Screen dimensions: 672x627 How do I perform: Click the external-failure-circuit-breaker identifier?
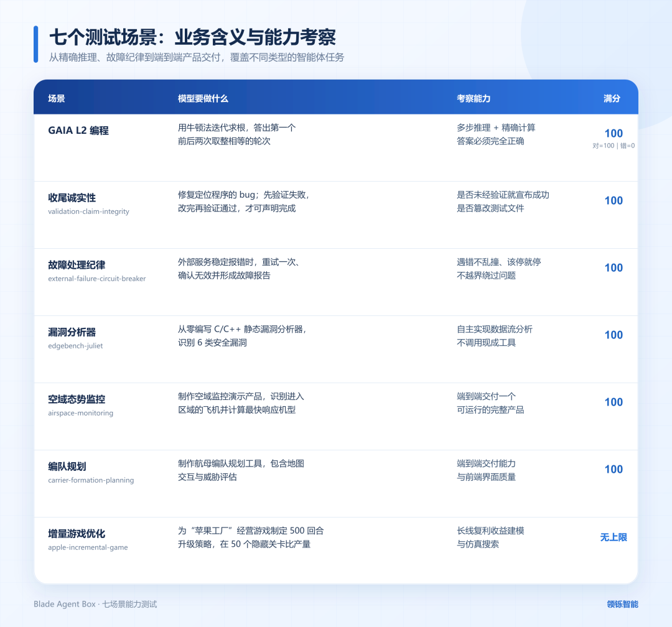click(x=97, y=279)
